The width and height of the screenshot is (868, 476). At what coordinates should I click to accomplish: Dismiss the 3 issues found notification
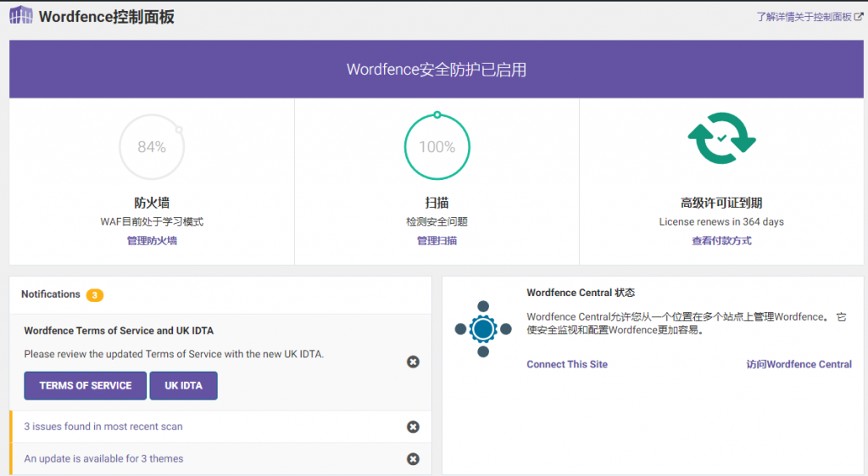pos(413,427)
